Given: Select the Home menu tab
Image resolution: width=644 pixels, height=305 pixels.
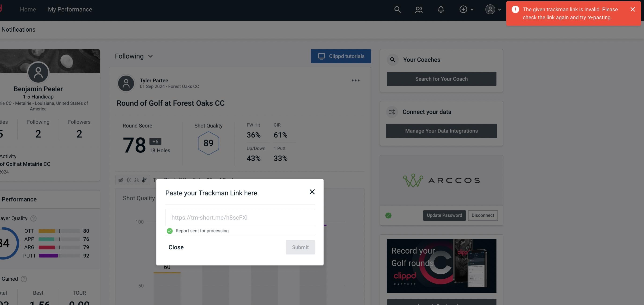Looking at the screenshot, I should [x=28, y=9].
